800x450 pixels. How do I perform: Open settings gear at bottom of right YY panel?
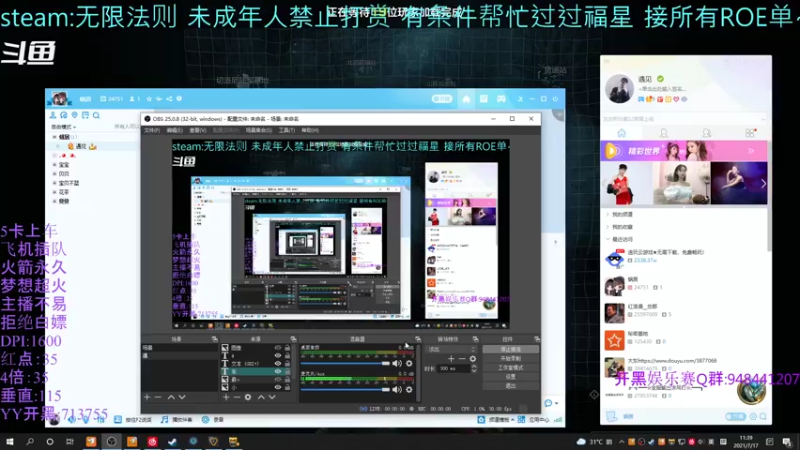753,416
